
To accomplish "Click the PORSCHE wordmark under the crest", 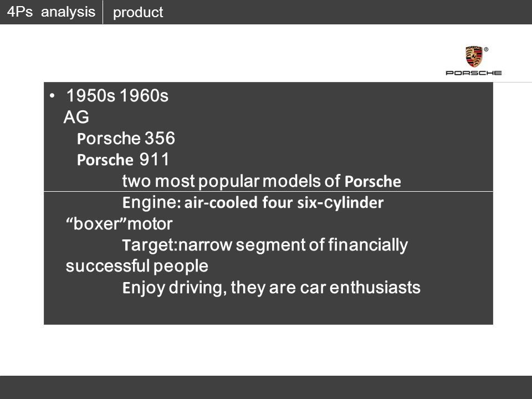I will [474, 73].
